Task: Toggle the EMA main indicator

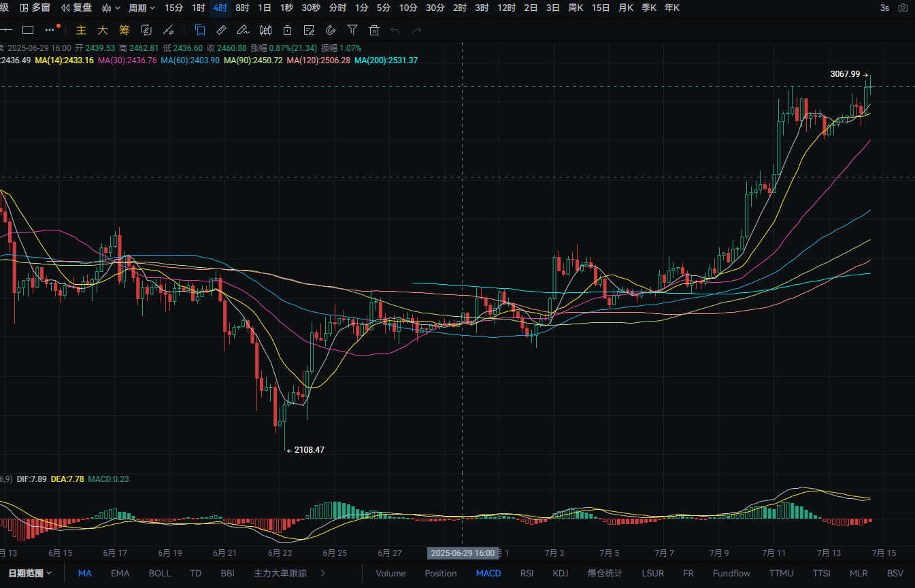Action: 120,573
